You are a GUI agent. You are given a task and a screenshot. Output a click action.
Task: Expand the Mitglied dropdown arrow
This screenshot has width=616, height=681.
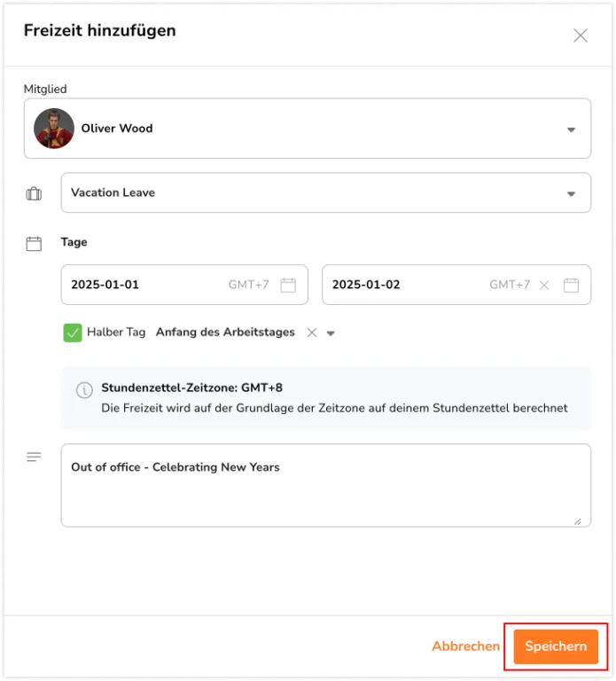[x=572, y=129]
